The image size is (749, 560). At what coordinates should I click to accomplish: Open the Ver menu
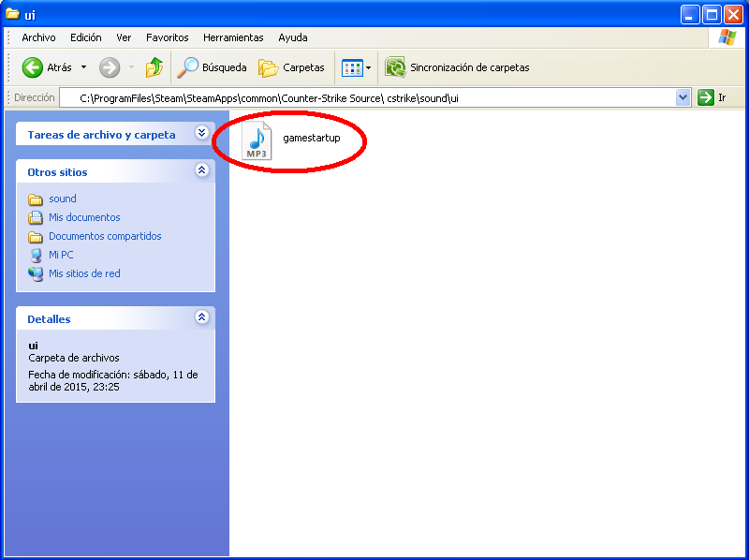click(124, 37)
